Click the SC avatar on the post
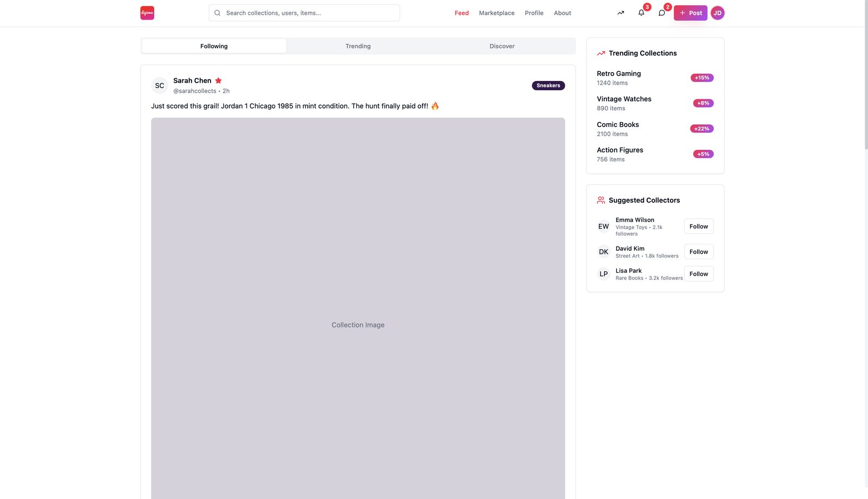The height and width of the screenshot is (499, 868). [x=159, y=86]
